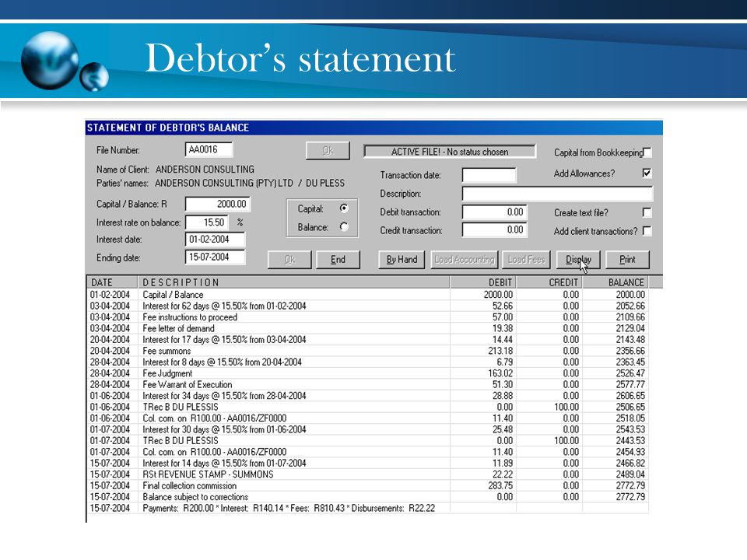
Task: Click the File Number field AA0016
Action: (x=209, y=149)
